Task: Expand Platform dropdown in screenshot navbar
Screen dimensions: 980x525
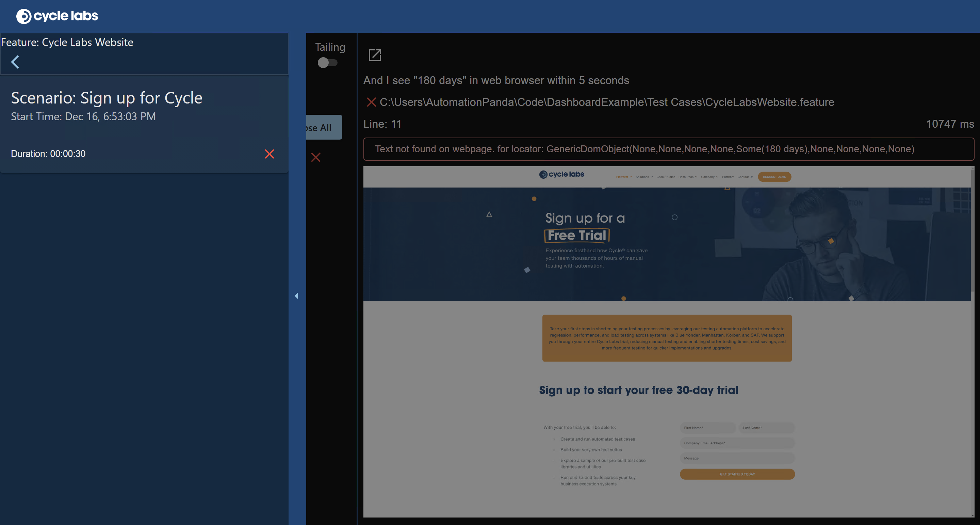Action: [623, 177]
